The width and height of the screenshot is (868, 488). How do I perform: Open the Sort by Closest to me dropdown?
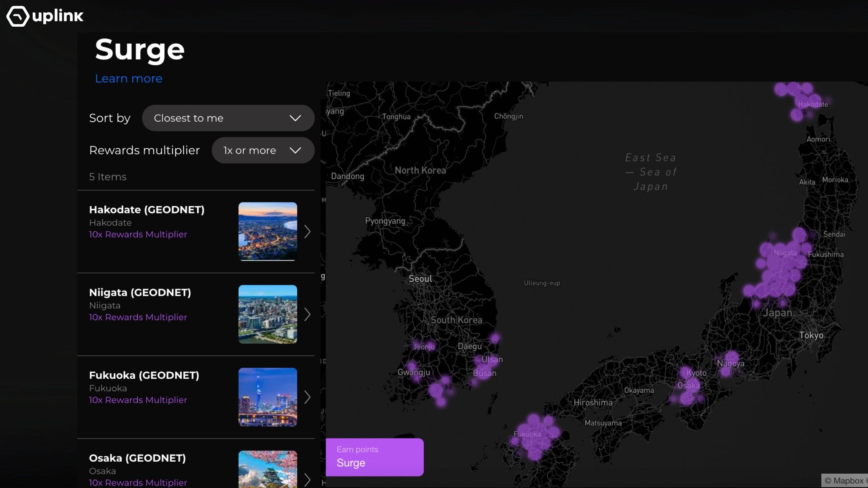[x=228, y=118]
